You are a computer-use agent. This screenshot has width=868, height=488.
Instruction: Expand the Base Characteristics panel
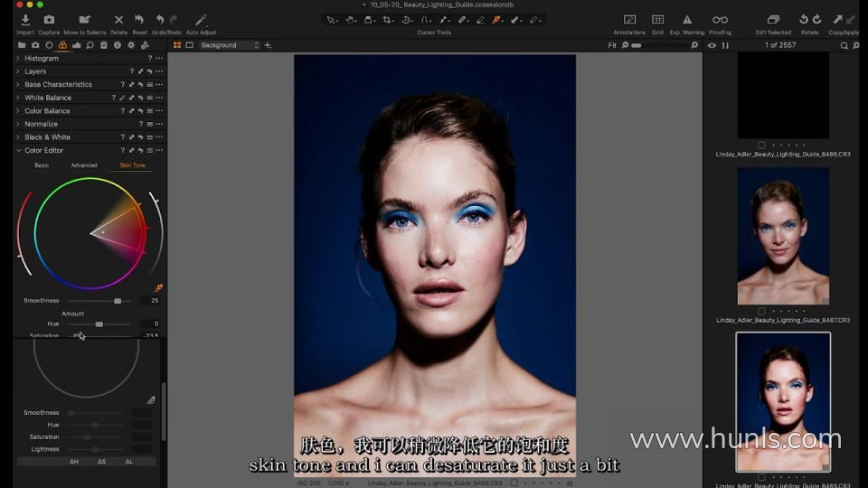pyautogui.click(x=18, y=85)
